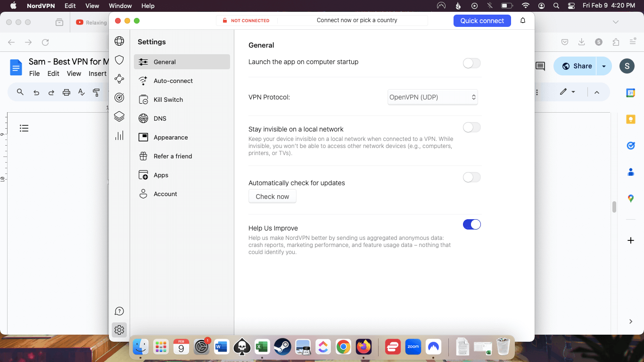The height and width of the screenshot is (362, 644).
Task: Toggle Automatically check for updates
Action: click(x=471, y=177)
